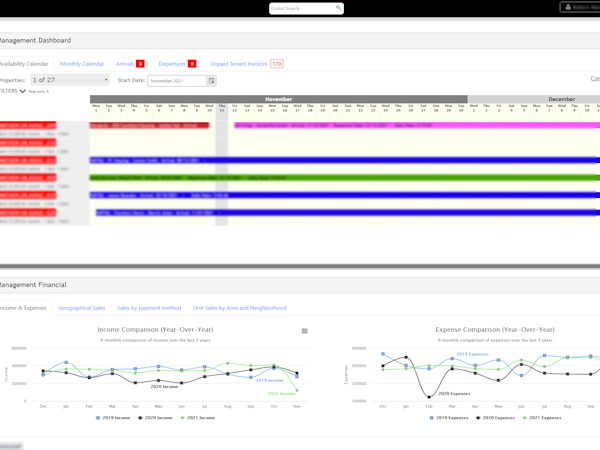Click the November month header

(x=279, y=99)
